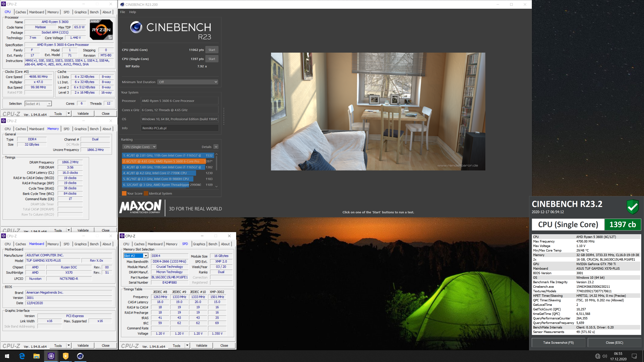Click the BIOS Version 3001 field in CPU-Z
644x362 pixels.
pos(69,298)
